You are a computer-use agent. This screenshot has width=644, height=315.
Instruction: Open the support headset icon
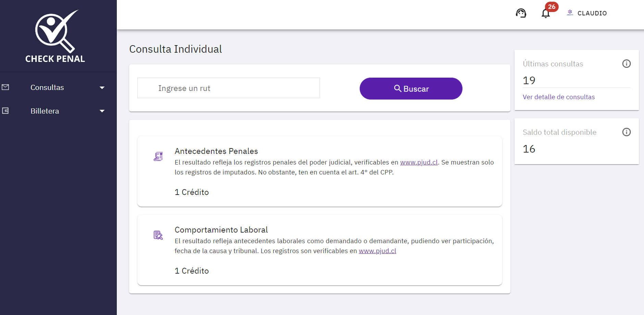pyautogui.click(x=521, y=13)
